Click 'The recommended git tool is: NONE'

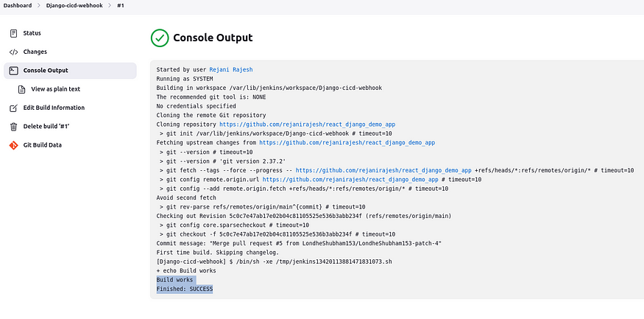click(211, 97)
